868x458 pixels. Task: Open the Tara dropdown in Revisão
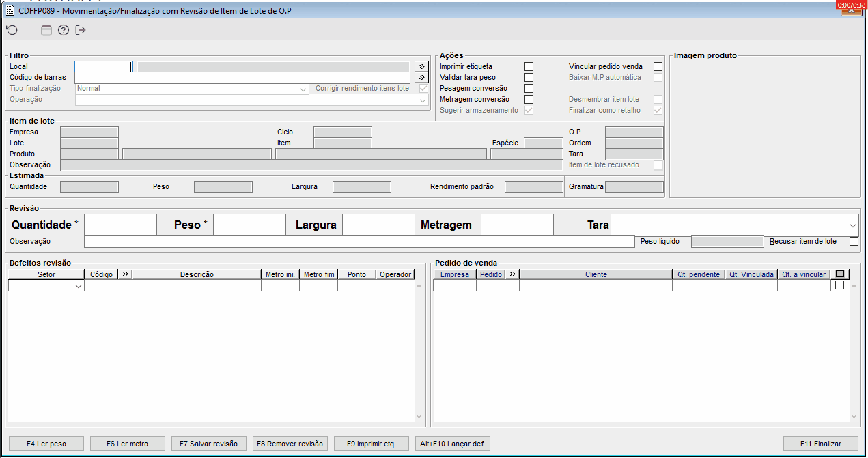(x=853, y=225)
